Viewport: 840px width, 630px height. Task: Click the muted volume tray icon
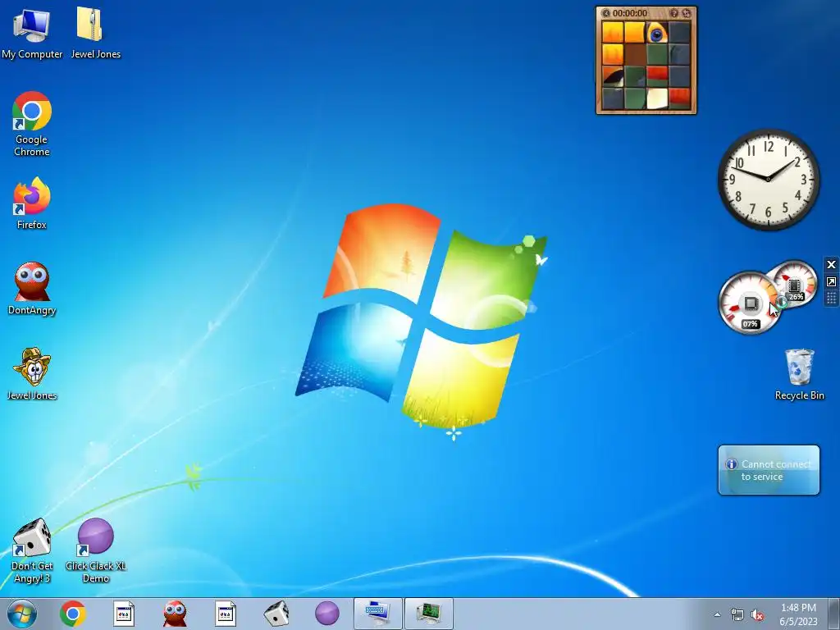[x=757, y=615]
